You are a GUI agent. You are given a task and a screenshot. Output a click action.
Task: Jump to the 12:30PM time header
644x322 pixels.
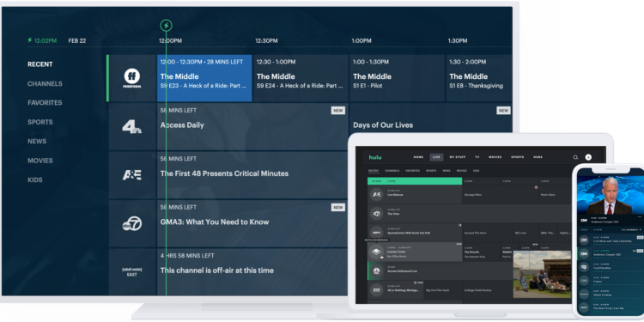266,40
